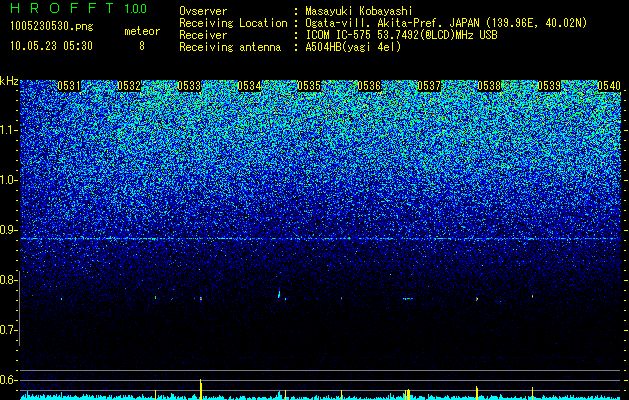Click the 0.7 kHz axis label
The image size is (629, 400).
(x=8, y=330)
